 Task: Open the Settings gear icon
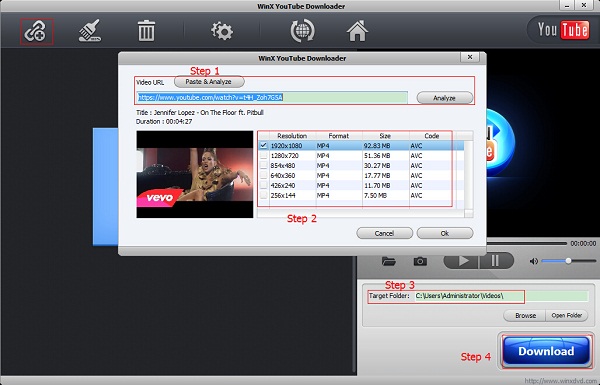(222, 31)
